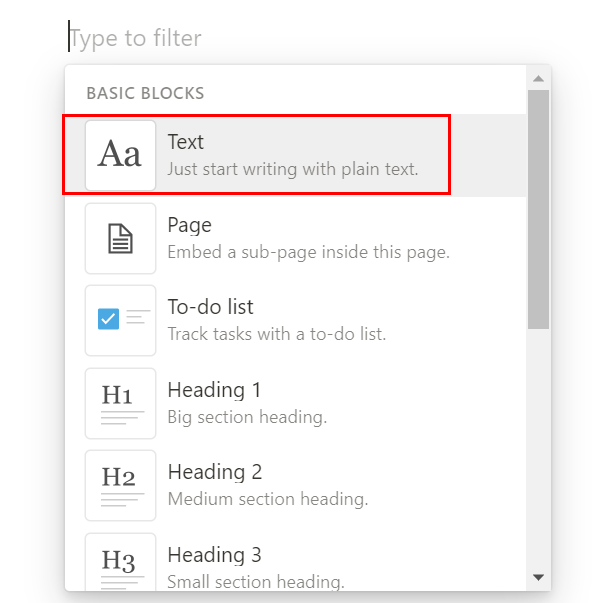Click 'Just start writing with plain text.'
592x603 pixels.
coord(293,169)
